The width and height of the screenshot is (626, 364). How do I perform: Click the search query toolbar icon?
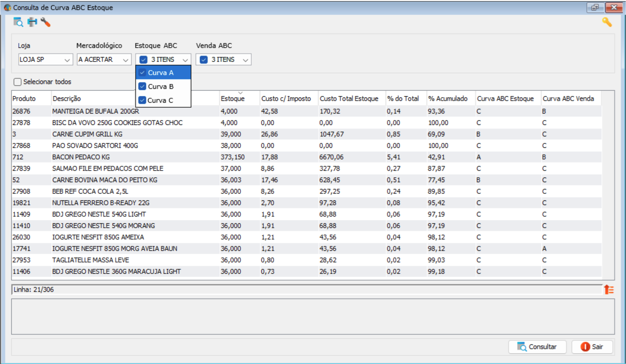coord(18,22)
